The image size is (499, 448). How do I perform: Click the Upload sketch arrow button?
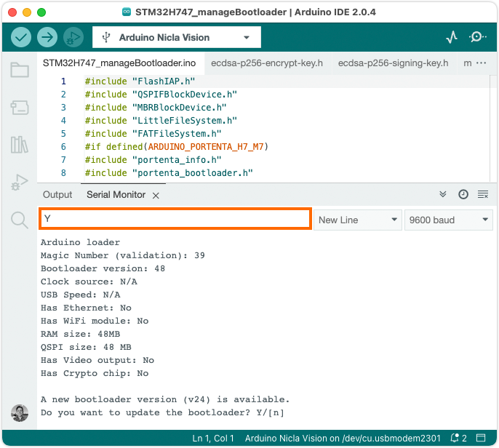click(x=47, y=37)
